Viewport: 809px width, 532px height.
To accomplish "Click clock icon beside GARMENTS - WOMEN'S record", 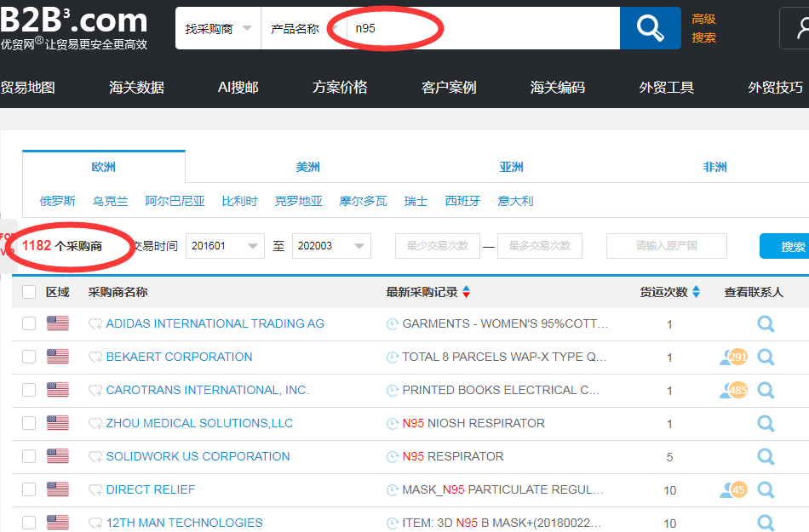I will (393, 323).
